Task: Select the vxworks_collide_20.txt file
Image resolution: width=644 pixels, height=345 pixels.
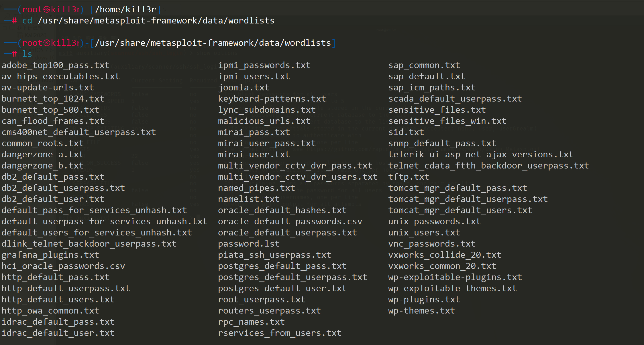Action: click(x=445, y=255)
